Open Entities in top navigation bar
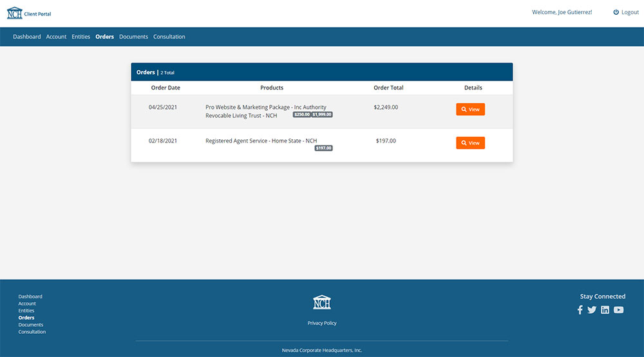Image resolution: width=644 pixels, height=357 pixels. (x=81, y=37)
